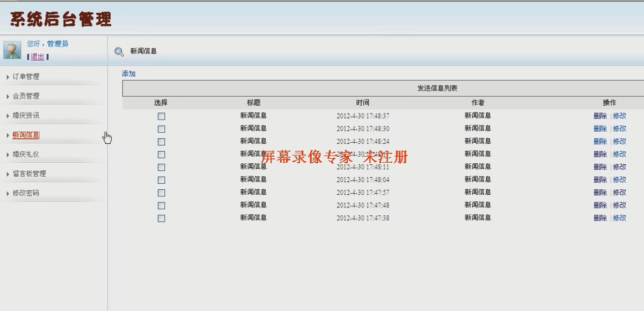Screen dimensions: 644x311
Task: Tick the checkbox for the 17:48:24 row
Action: click(x=161, y=142)
